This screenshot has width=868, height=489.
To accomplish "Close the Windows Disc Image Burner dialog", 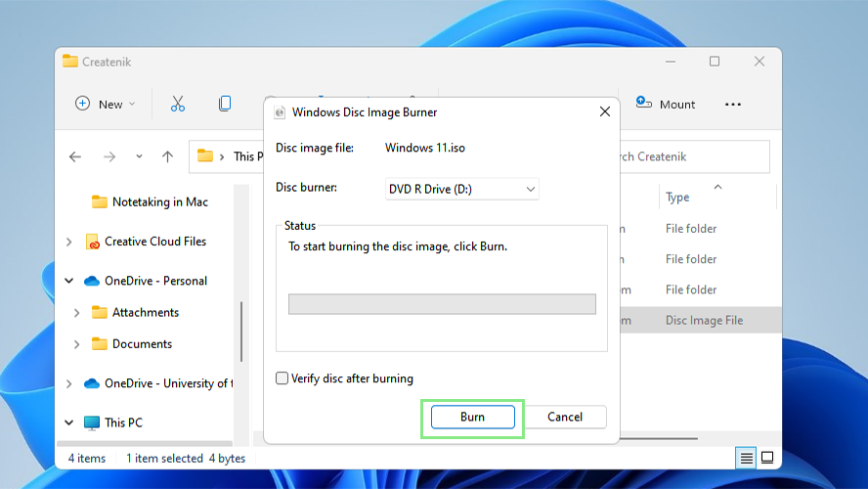I will (x=604, y=111).
